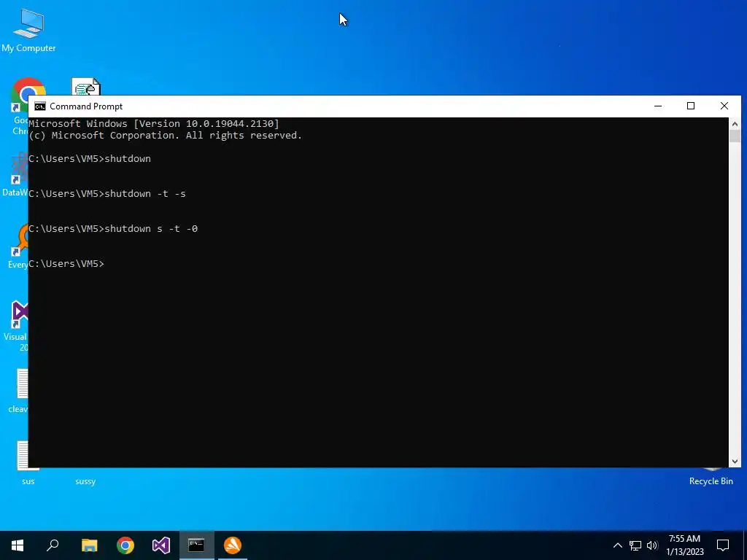The height and width of the screenshot is (560, 747).
Task: Open the cleav desktop file
Action: pos(18,391)
